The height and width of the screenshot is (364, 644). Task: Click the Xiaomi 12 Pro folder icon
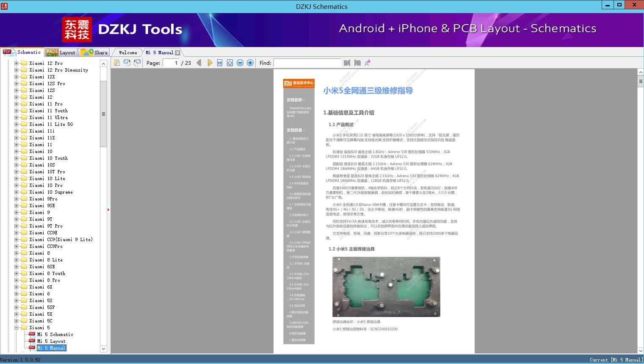click(x=24, y=63)
